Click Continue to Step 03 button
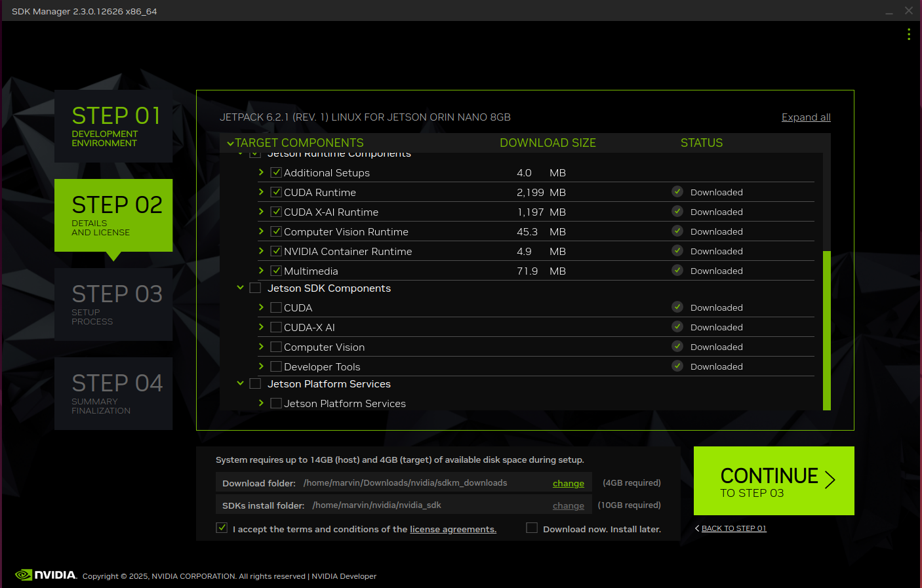 pos(774,480)
